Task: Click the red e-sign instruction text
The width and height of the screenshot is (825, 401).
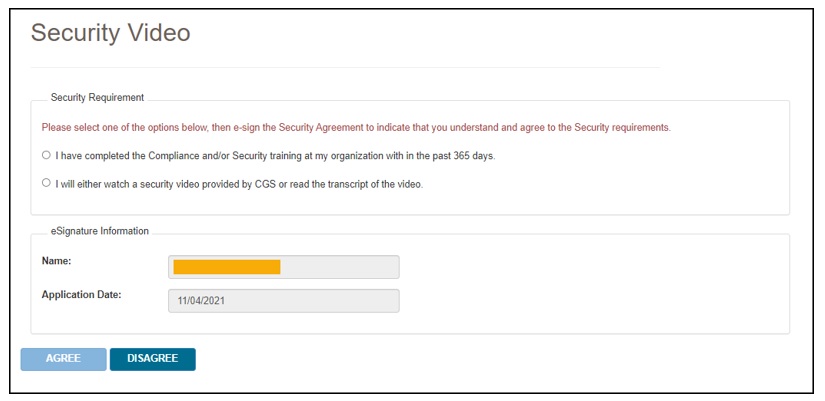Action: click(356, 128)
